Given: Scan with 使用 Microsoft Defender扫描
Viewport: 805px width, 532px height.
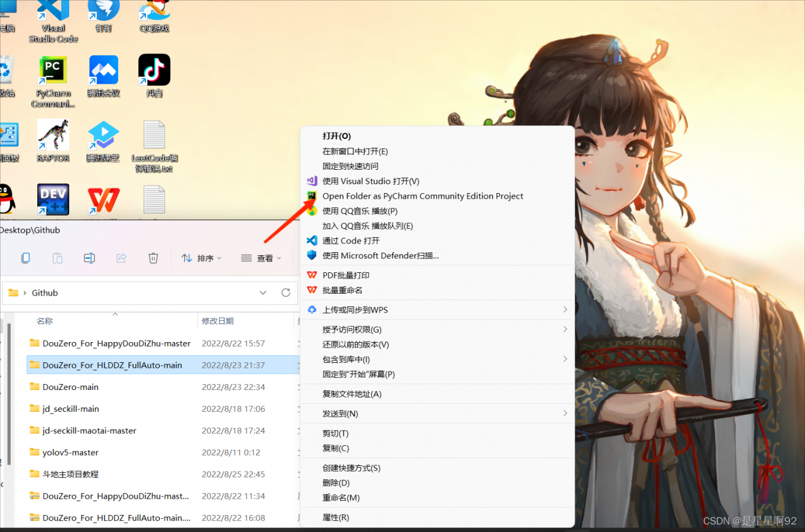Looking at the screenshot, I should [380, 256].
